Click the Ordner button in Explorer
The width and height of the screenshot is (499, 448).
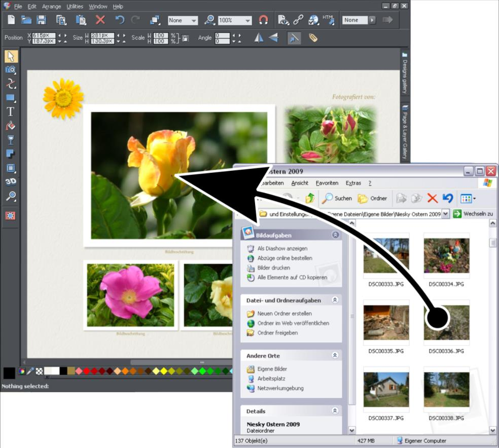coord(372,198)
